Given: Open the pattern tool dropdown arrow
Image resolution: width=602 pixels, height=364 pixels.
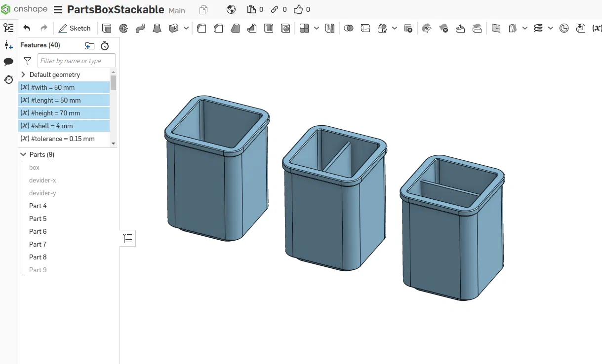Looking at the screenshot, I should (x=317, y=28).
